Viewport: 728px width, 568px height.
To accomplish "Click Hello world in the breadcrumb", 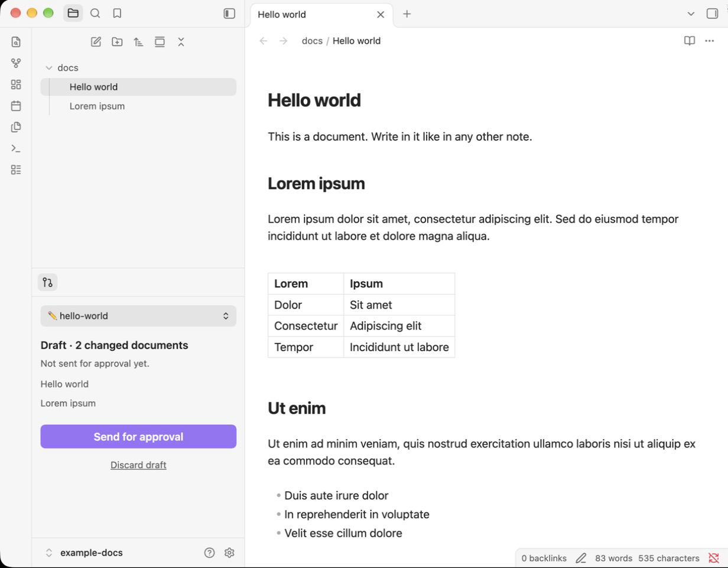I will (356, 41).
